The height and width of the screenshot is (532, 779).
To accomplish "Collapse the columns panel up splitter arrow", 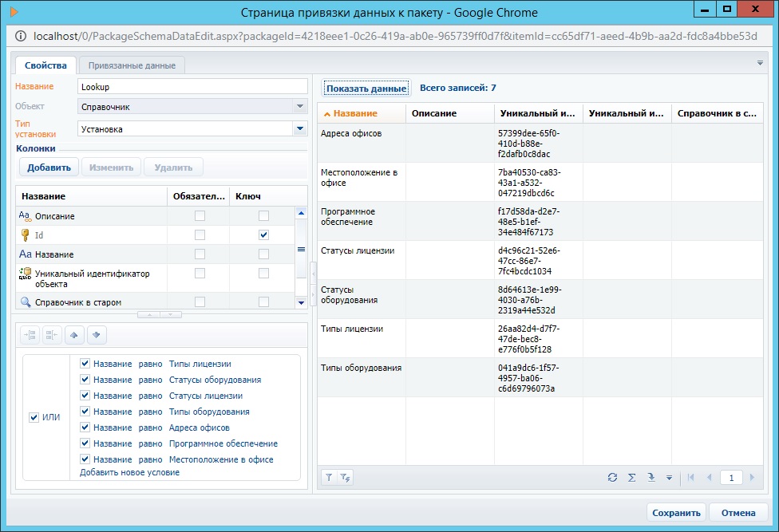I will click(149, 314).
